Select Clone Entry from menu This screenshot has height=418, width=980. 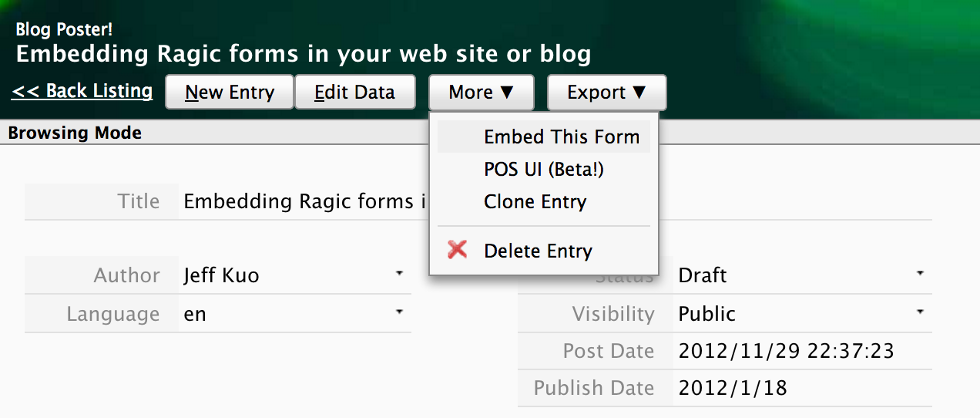point(544,202)
